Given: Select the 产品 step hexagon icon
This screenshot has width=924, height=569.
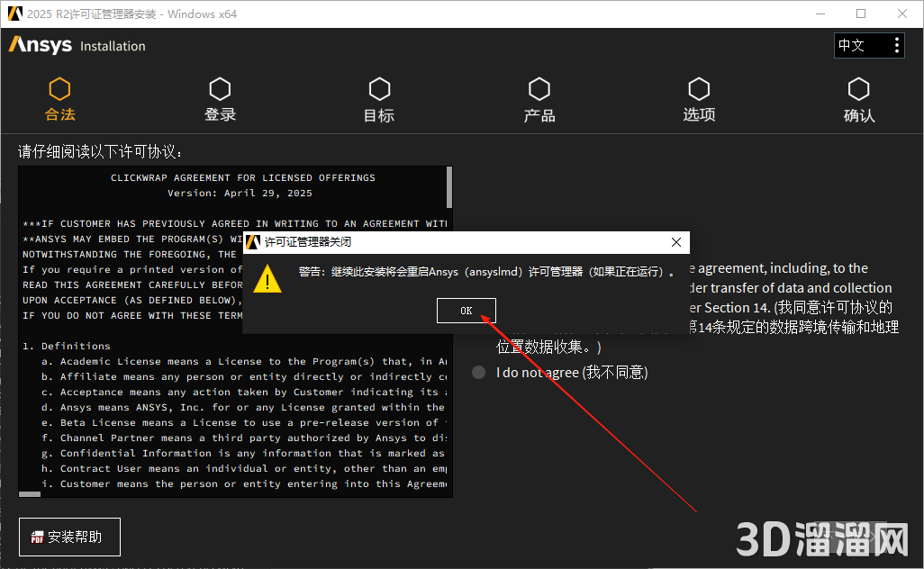Looking at the screenshot, I should (539, 89).
